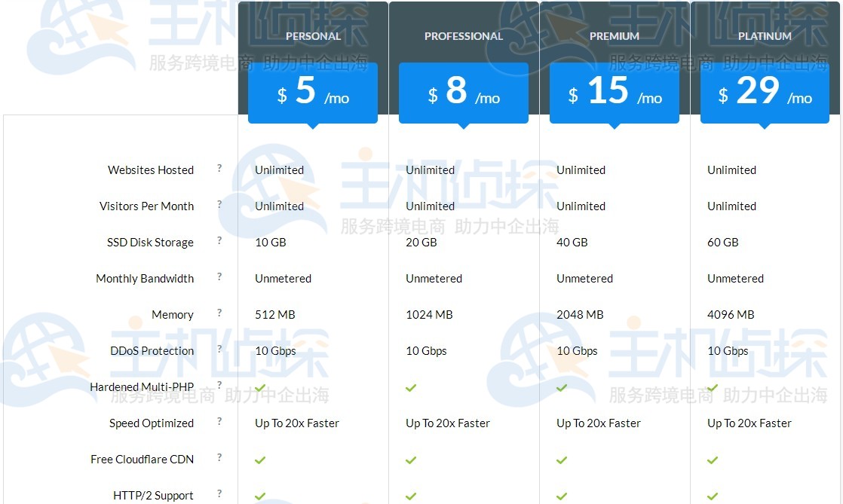The height and width of the screenshot is (504, 843).
Task: Select the PERSONAL plan header
Action: click(x=313, y=35)
